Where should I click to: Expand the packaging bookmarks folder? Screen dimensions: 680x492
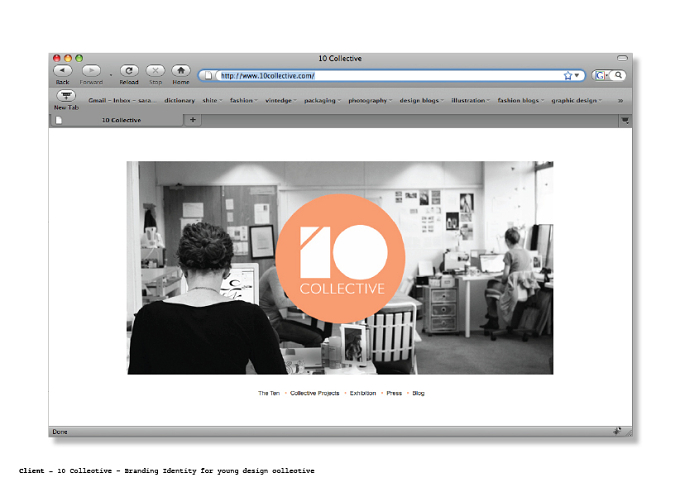[x=322, y=100]
